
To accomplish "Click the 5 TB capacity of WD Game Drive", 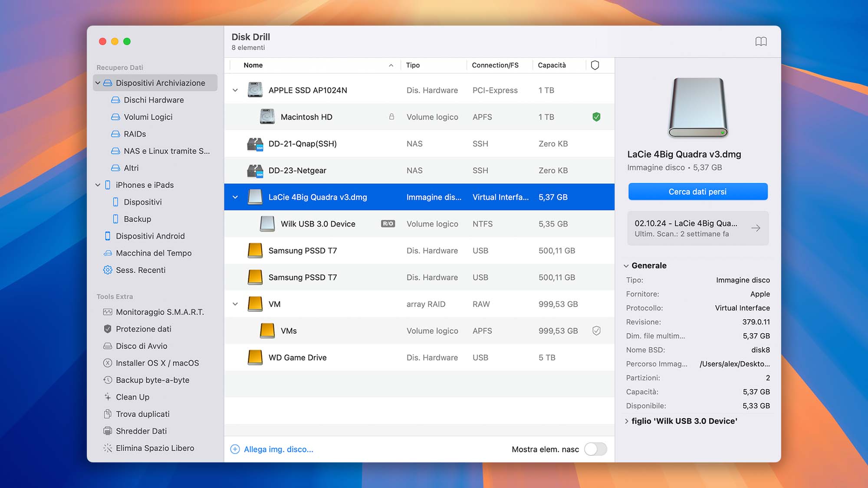I will coord(547,357).
